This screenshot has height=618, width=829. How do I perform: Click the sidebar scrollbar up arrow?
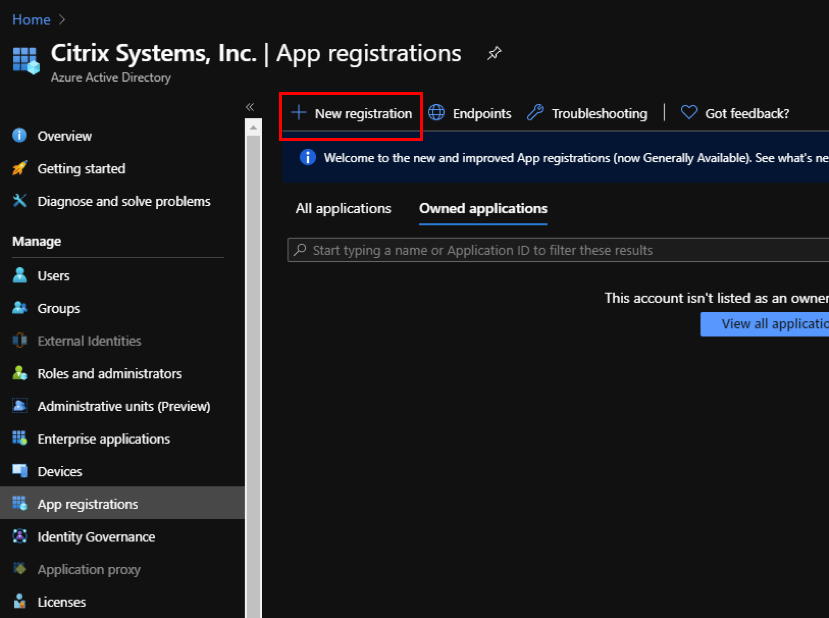point(253,127)
